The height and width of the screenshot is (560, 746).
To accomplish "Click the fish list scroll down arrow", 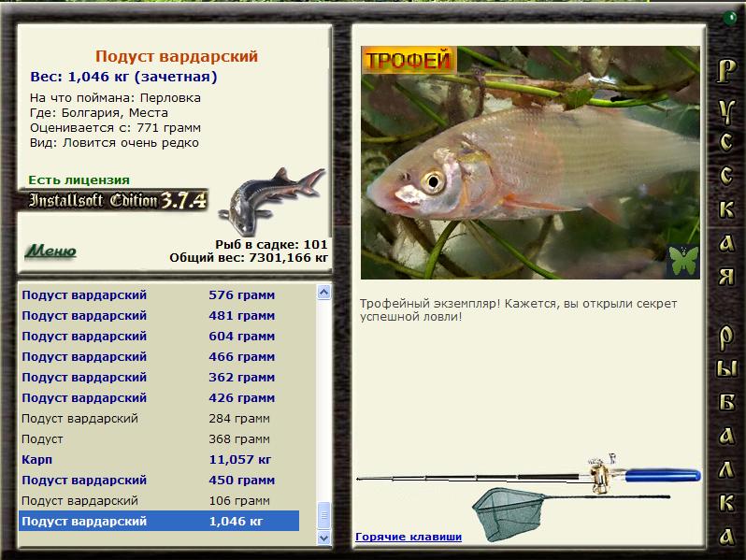I will (x=323, y=538).
